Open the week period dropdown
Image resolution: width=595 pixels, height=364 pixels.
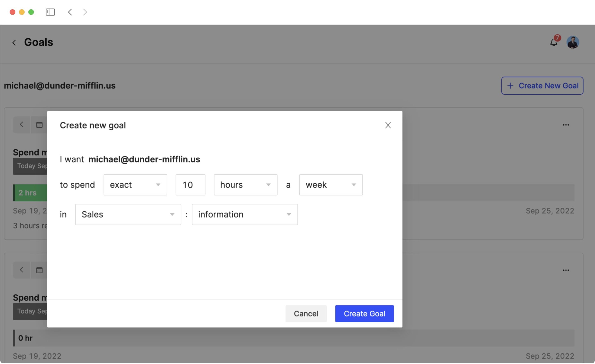click(331, 185)
